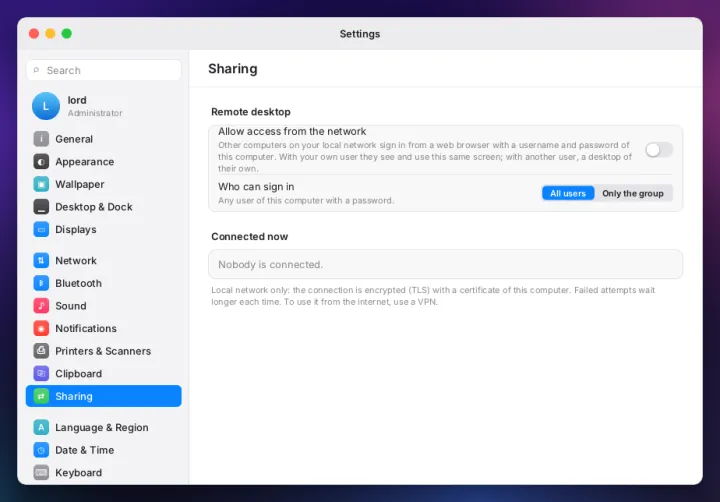Open Notifications settings label

(x=86, y=328)
